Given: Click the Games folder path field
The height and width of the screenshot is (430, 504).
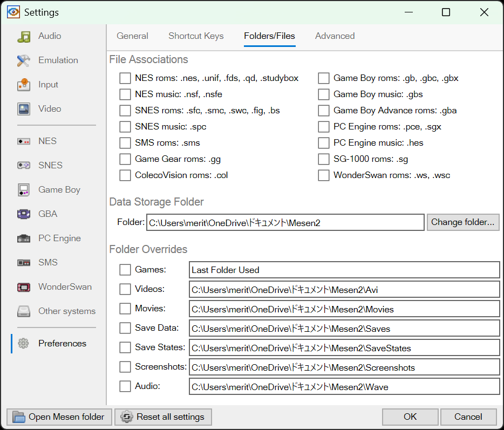Looking at the screenshot, I should [344, 270].
